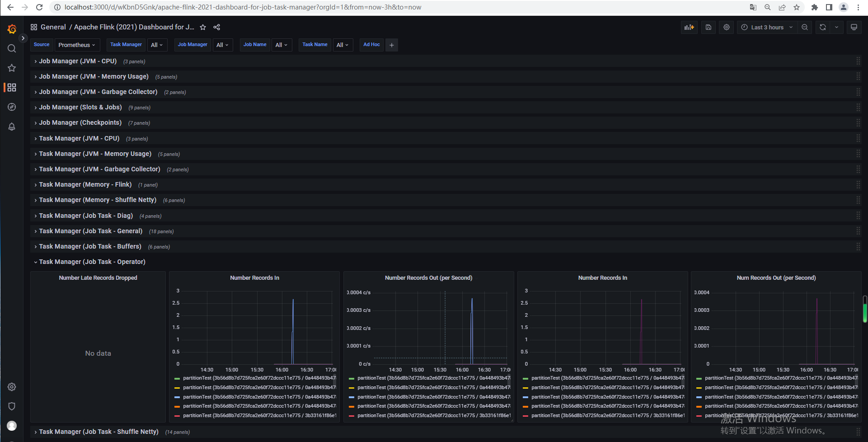This screenshot has width=868, height=442.
Task: Open Server Admin shield icon
Action: 12,406
